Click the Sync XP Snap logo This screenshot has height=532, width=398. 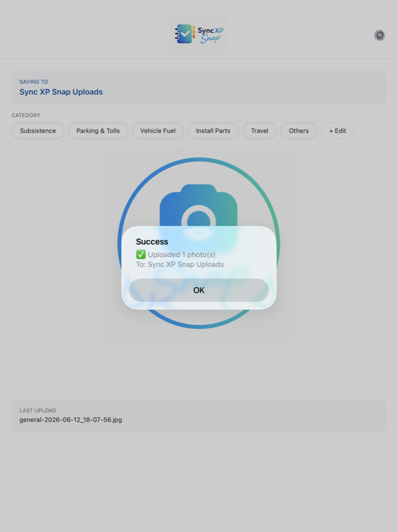(199, 34)
